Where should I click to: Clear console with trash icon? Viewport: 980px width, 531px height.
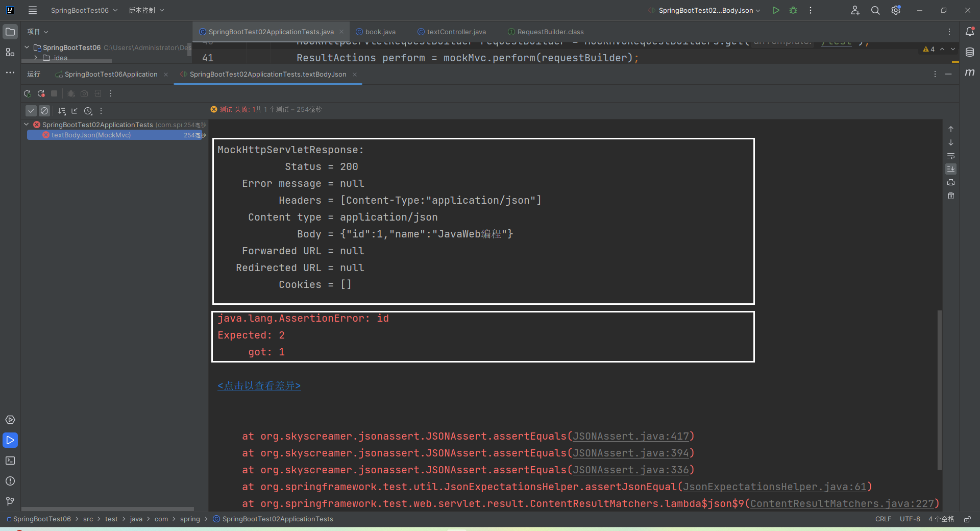pos(951,196)
